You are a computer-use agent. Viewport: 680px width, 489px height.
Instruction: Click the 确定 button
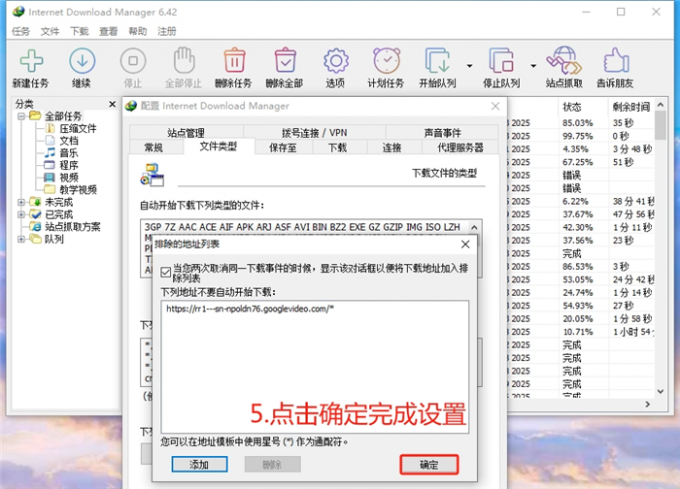coord(429,464)
